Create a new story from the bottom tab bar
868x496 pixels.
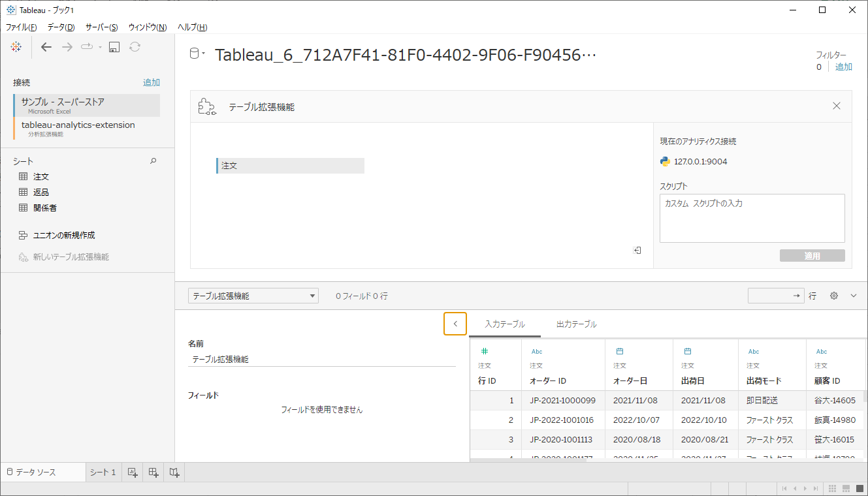[174, 473]
